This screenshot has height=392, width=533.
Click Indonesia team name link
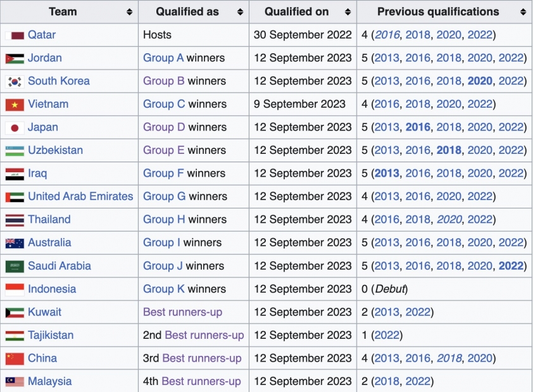pyautogui.click(x=52, y=289)
